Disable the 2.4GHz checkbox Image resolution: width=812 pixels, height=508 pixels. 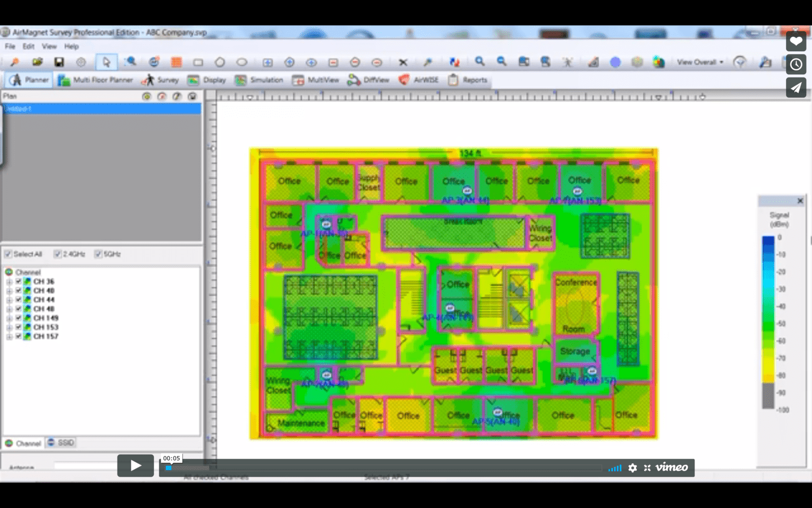pos(57,254)
